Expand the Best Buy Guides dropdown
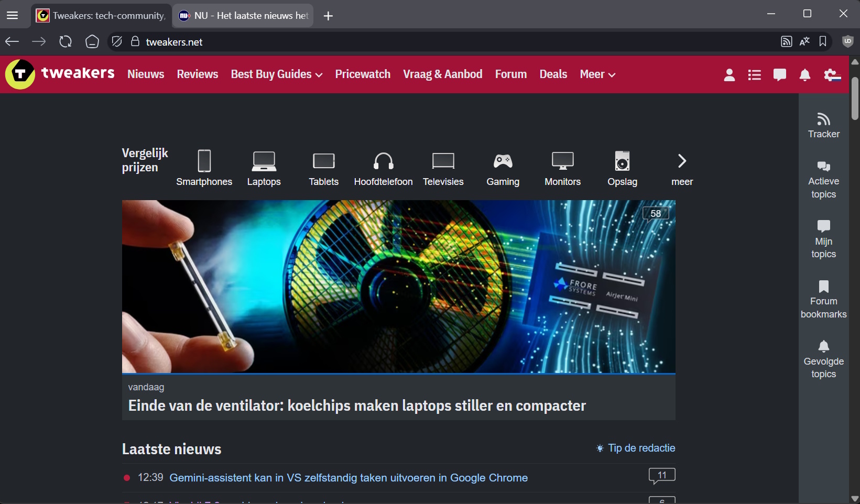 coord(277,74)
